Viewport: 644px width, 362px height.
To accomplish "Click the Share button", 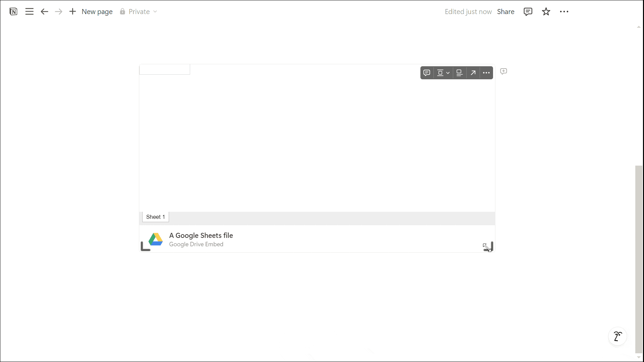I will 505,12.
